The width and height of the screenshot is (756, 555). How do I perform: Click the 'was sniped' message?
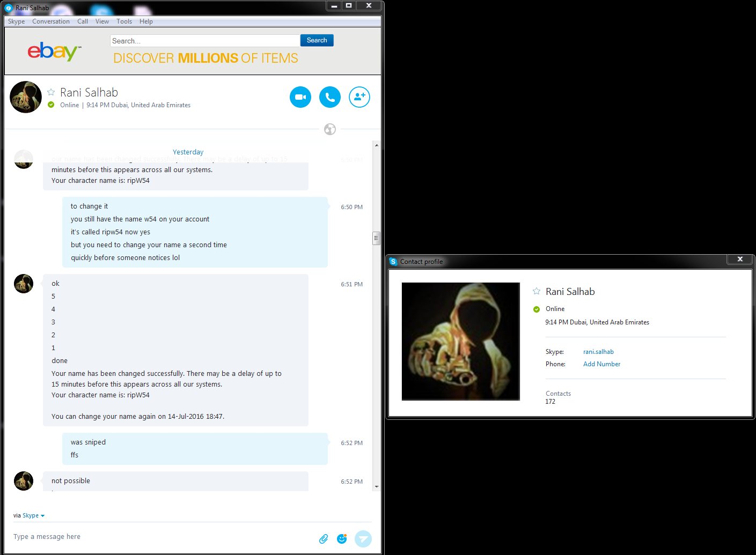coord(88,442)
